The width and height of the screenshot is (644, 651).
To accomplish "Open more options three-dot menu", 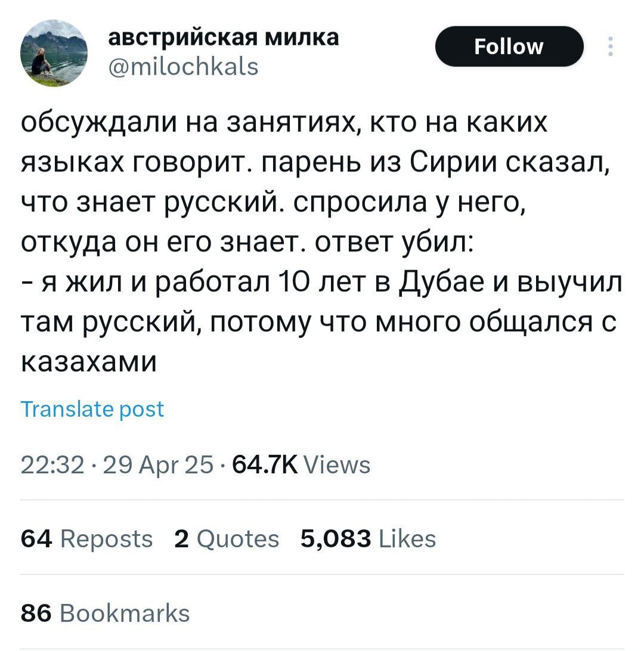I will click(x=610, y=46).
